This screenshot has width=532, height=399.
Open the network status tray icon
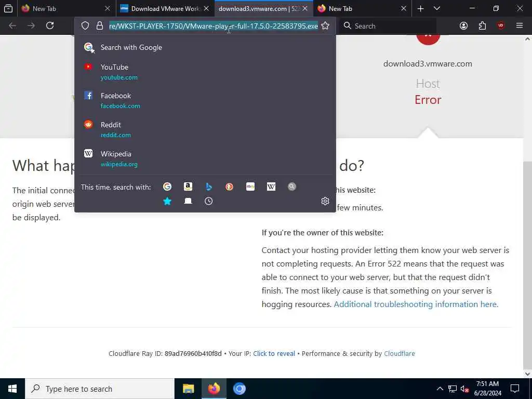pos(452,389)
